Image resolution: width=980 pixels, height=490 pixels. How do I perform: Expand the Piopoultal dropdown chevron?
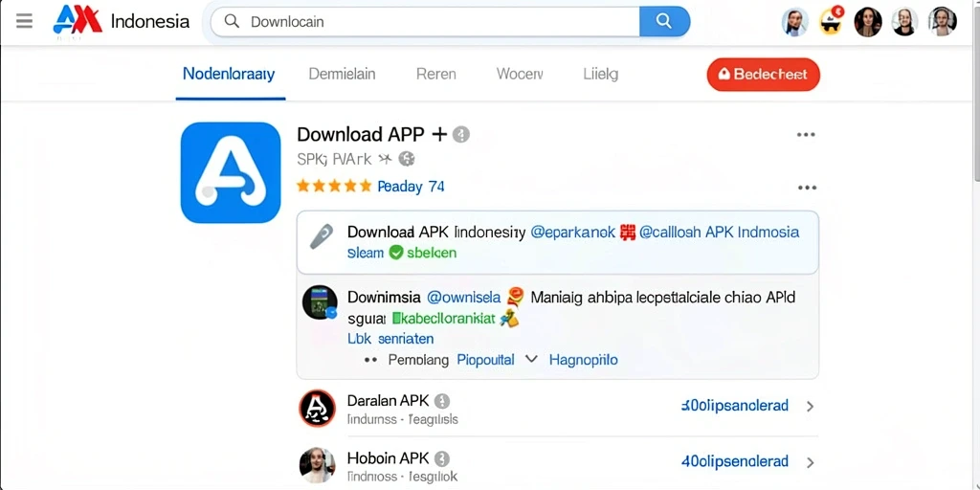point(531,360)
